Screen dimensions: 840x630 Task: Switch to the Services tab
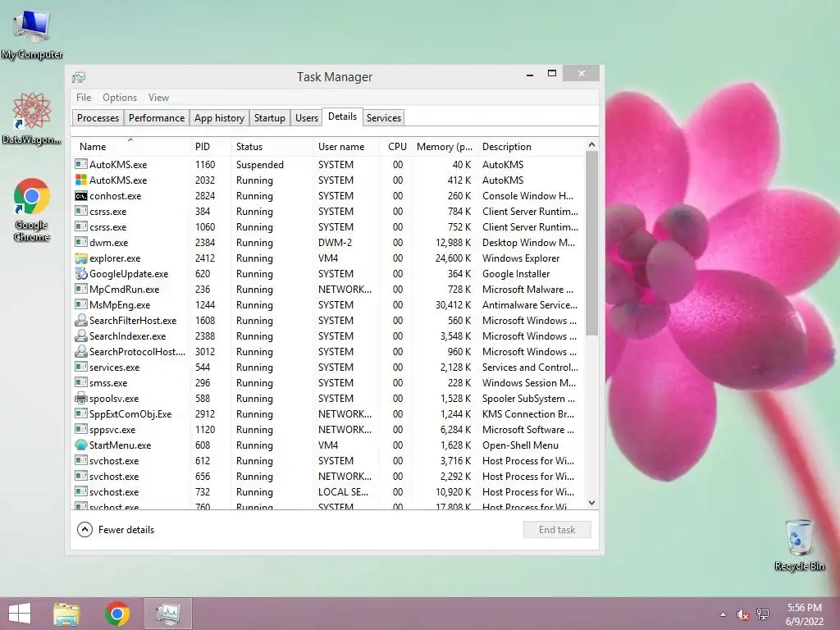(x=384, y=118)
